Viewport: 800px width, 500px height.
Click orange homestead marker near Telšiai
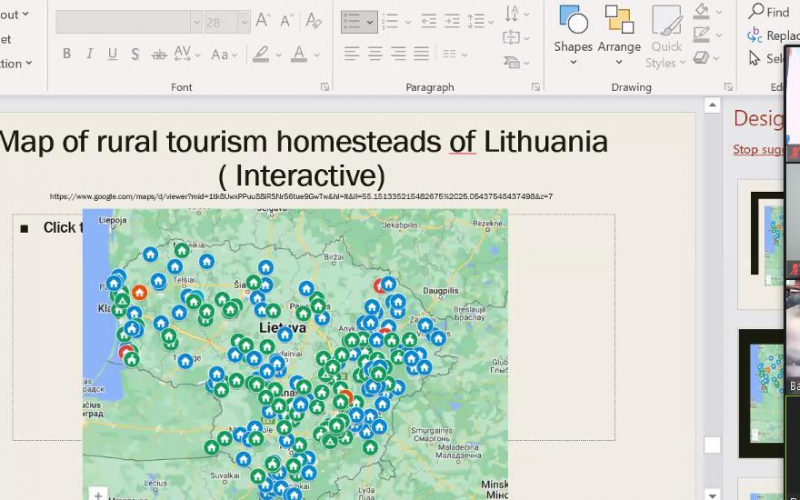(x=139, y=292)
